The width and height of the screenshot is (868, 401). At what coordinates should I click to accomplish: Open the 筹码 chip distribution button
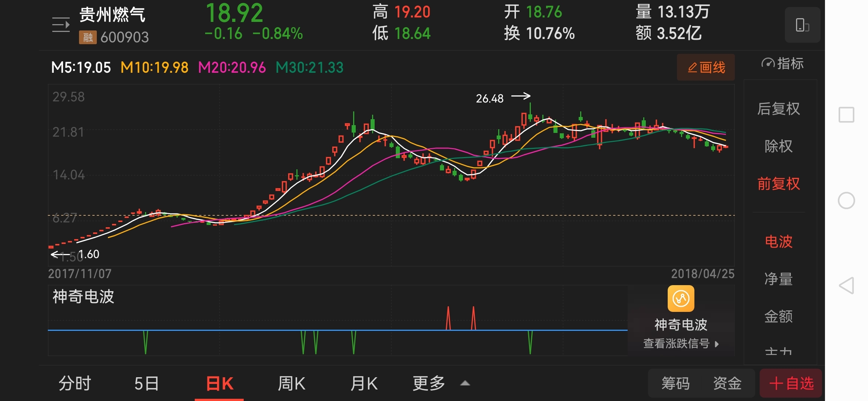coord(675,383)
